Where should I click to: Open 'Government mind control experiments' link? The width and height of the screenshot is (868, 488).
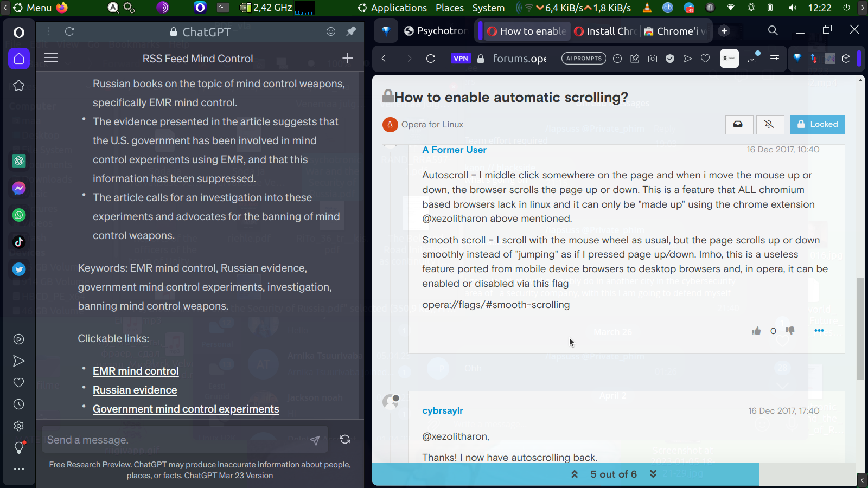click(186, 409)
